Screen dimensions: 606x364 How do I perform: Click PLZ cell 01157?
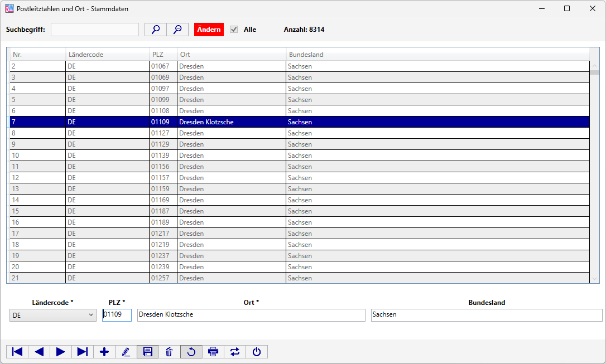point(163,178)
